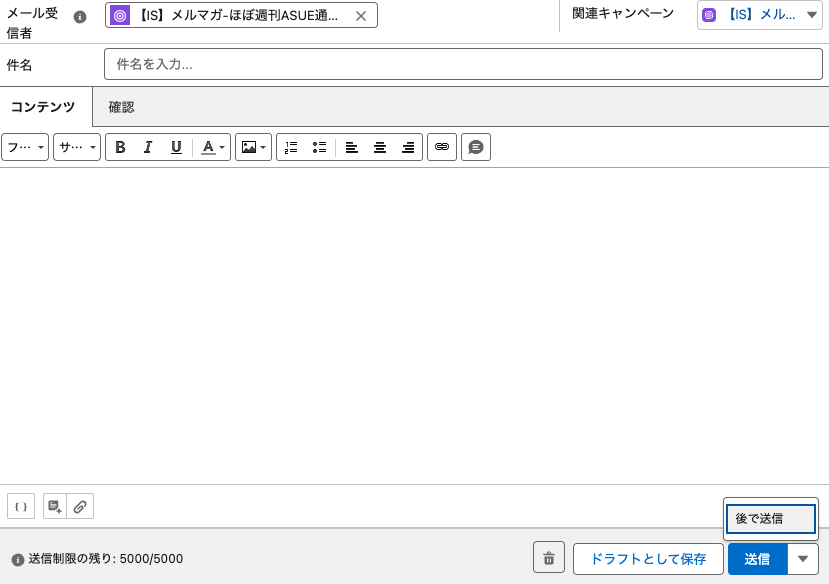Insert a bulleted list
The width and height of the screenshot is (829, 584).
coord(319,147)
